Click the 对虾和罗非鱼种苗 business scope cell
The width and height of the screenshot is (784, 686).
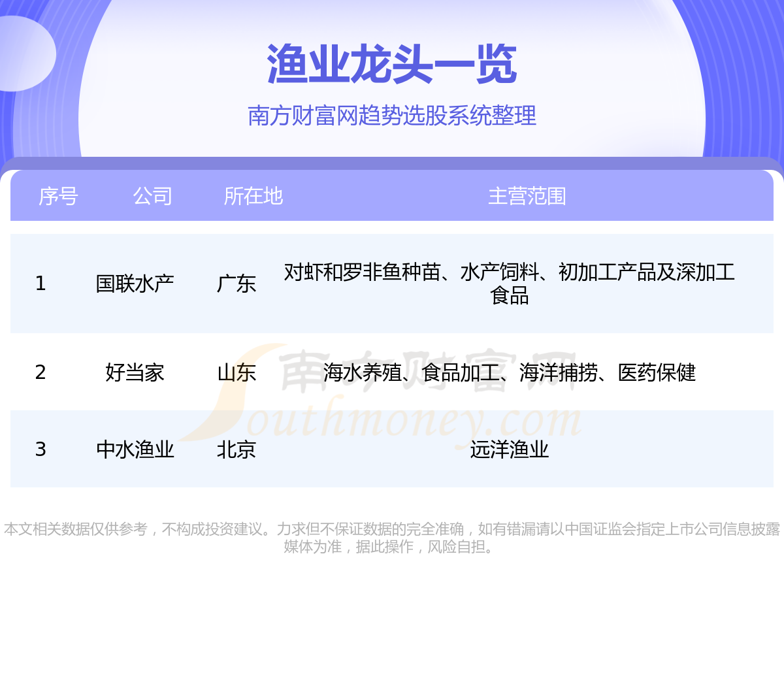pyautogui.click(x=510, y=284)
